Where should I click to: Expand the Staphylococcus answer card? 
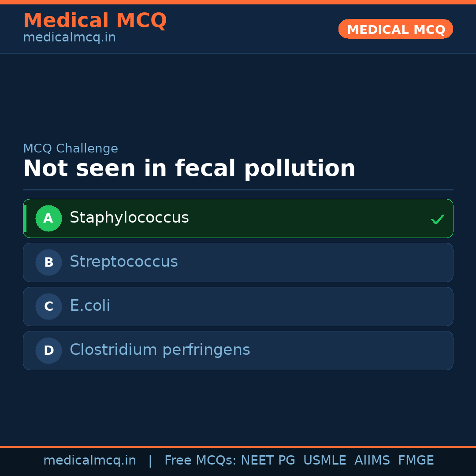point(238,218)
